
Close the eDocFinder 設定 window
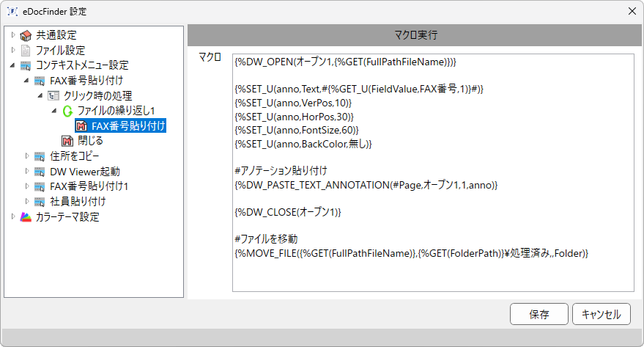pyautogui.click(x=632, y=11)
